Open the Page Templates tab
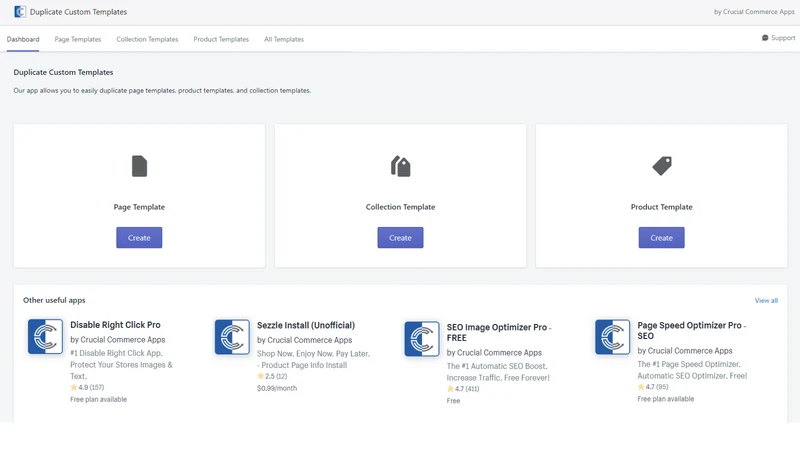The height and width of the screenshot is (450, 800). [x=78, y=39]
